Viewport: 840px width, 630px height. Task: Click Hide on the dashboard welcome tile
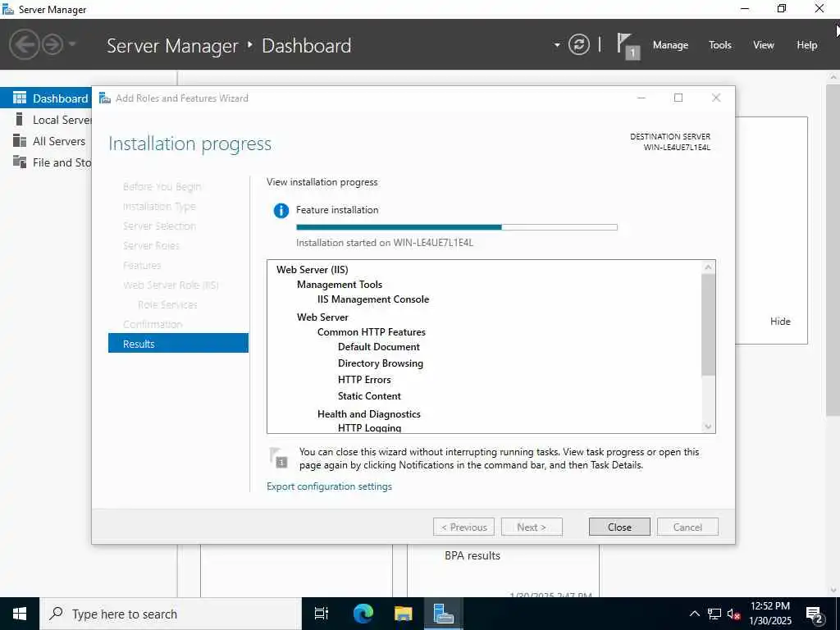tap(780, 322)
